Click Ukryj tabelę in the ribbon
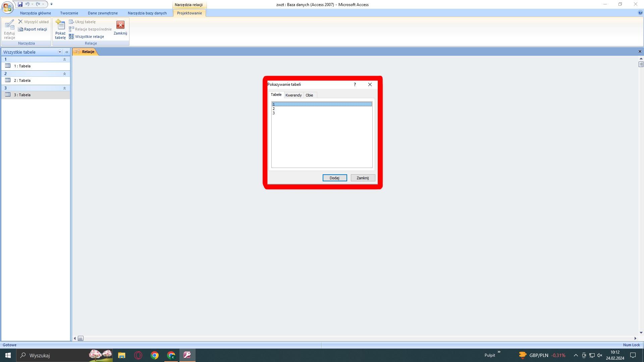Viewport: 644px width, 362px height. (82, 22)
